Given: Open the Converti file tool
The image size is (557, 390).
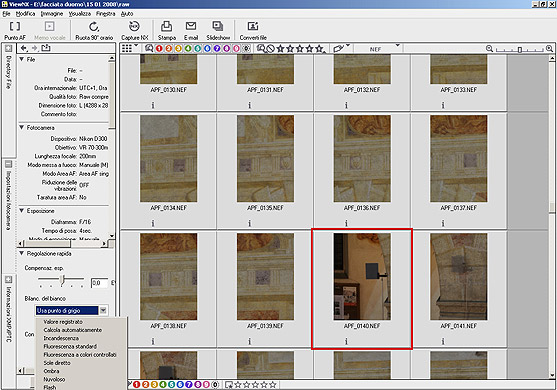Looking at the screenshot, I should tap(253, 30).
